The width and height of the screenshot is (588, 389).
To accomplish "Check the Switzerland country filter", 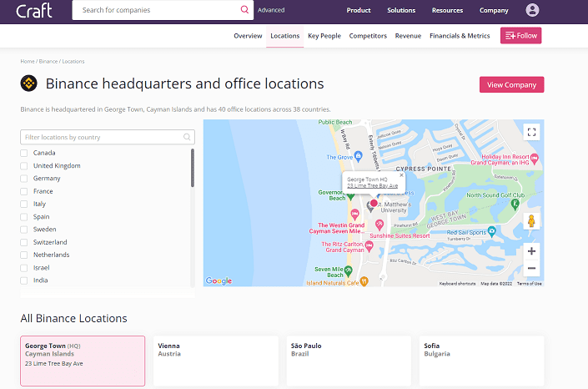I will (x=24, y=242).
